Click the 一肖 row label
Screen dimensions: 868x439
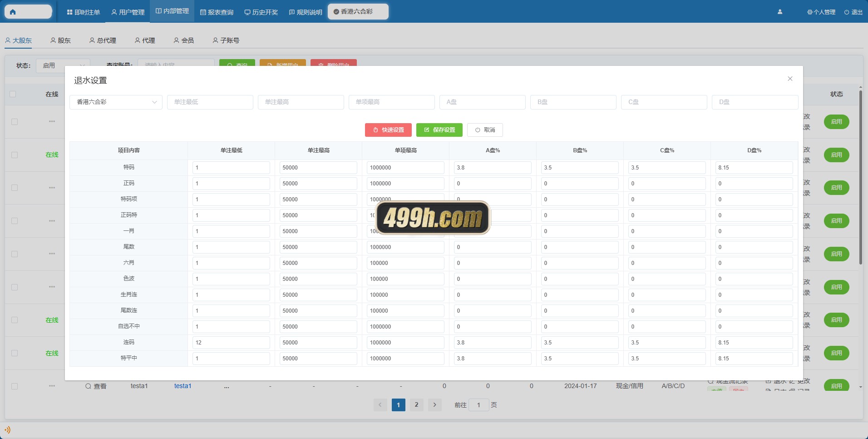[129, 231]
